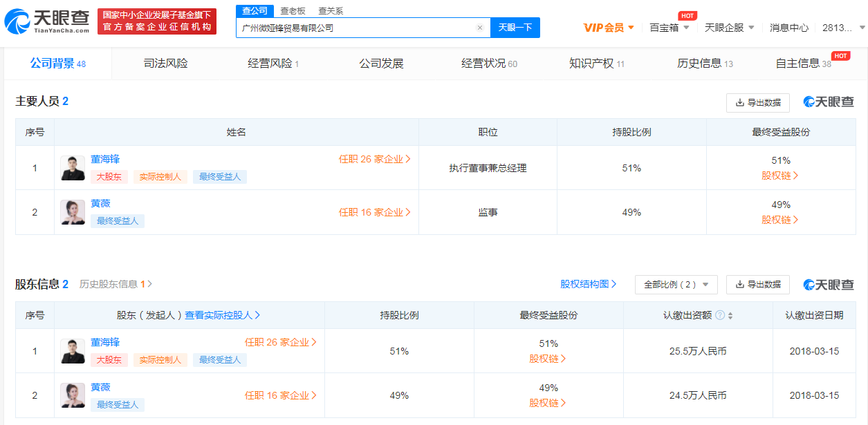
Task: Export 主要人员 data with 导出数据
Action: pyautogui.click(x=758, y=102)
